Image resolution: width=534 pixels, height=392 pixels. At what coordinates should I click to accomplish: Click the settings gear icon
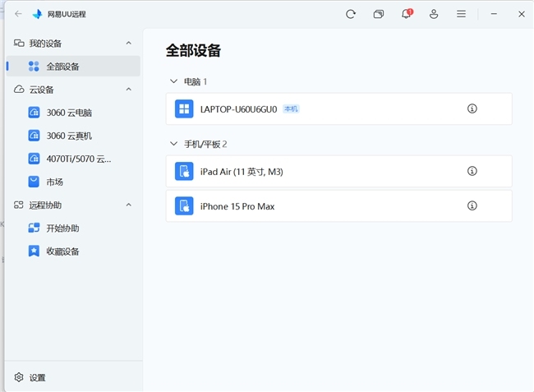(x=19, y=377)
